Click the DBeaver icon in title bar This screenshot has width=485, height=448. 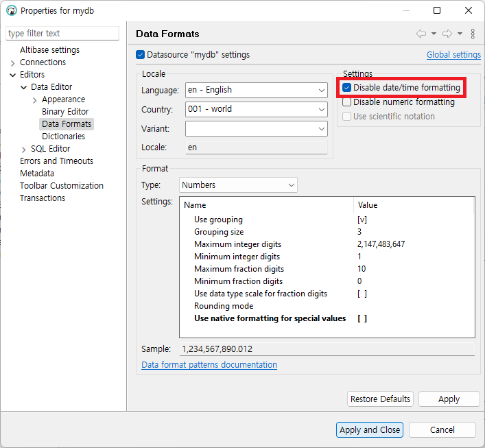(x=12, y=10)
